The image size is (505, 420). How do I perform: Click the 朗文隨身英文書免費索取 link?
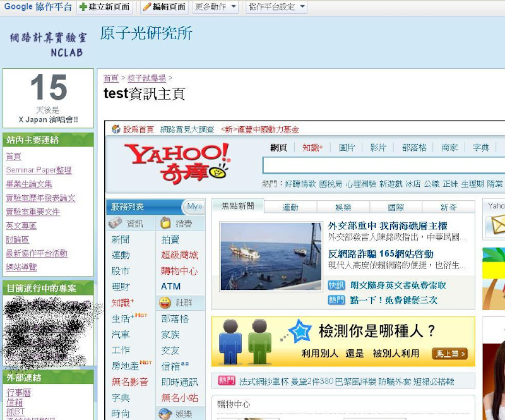pos(398,285)
